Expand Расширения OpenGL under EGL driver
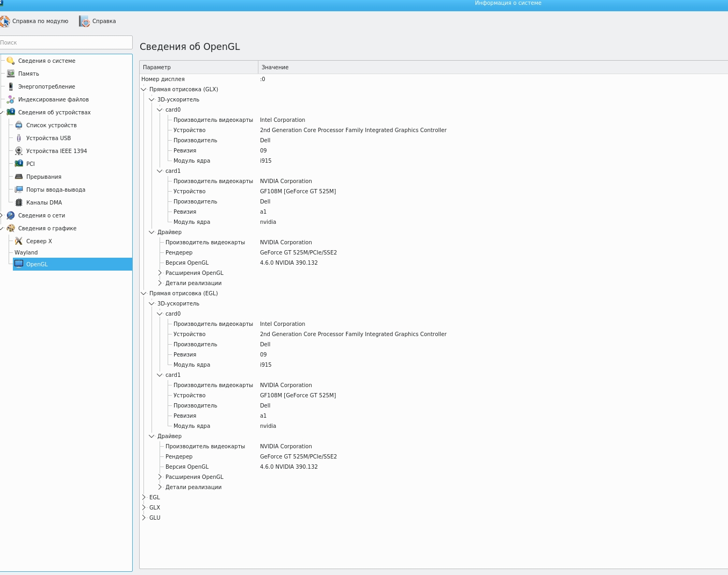 (x=160, y=477)
